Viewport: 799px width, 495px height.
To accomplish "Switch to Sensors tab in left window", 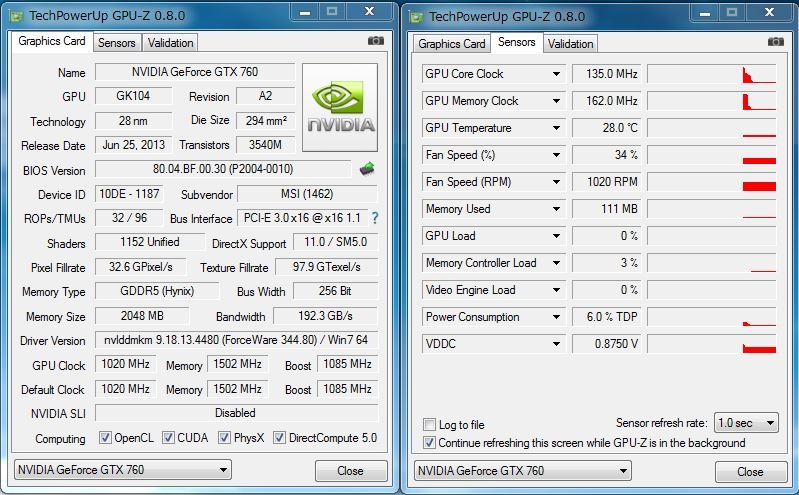I will click(117, 43).
